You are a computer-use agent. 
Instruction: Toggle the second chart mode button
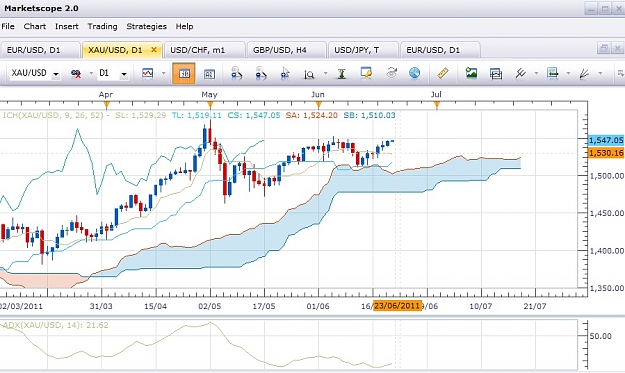(209, 74)
